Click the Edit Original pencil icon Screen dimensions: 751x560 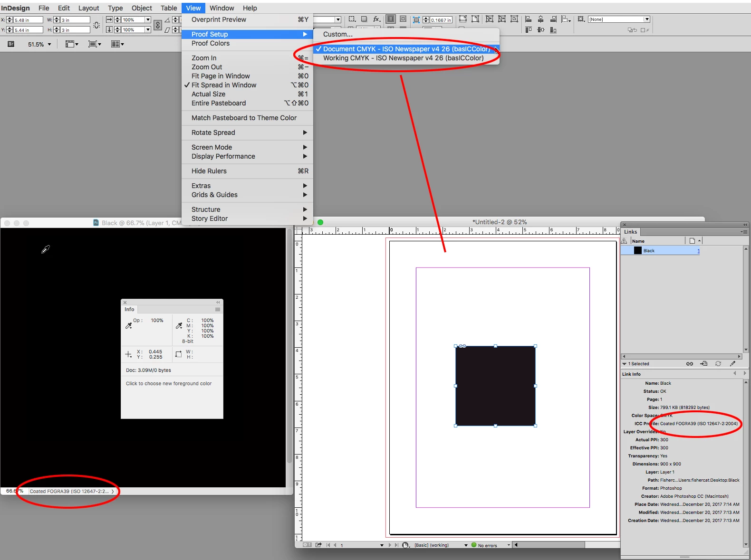tap(732, 364)
